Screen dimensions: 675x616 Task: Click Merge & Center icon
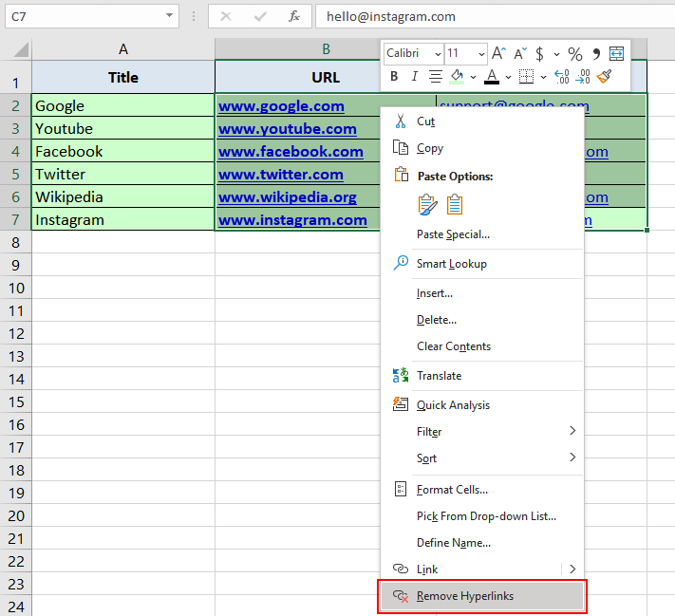pos(616,53)
